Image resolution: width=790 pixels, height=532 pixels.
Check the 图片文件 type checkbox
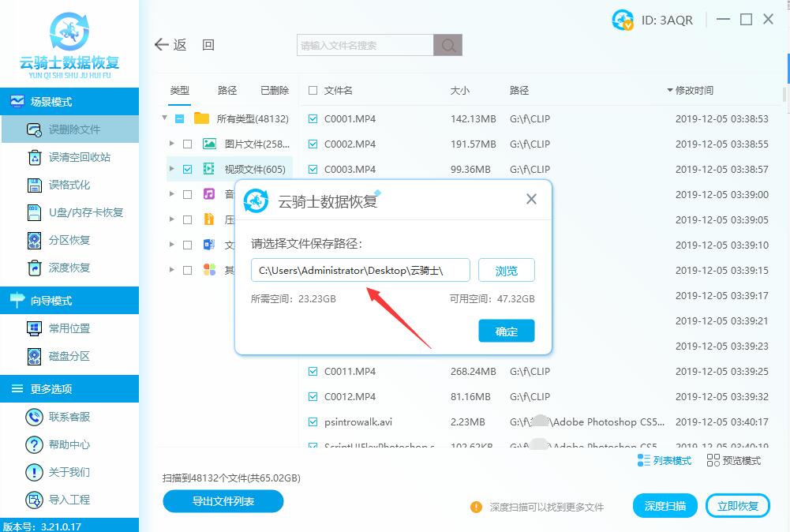[187, 144]
